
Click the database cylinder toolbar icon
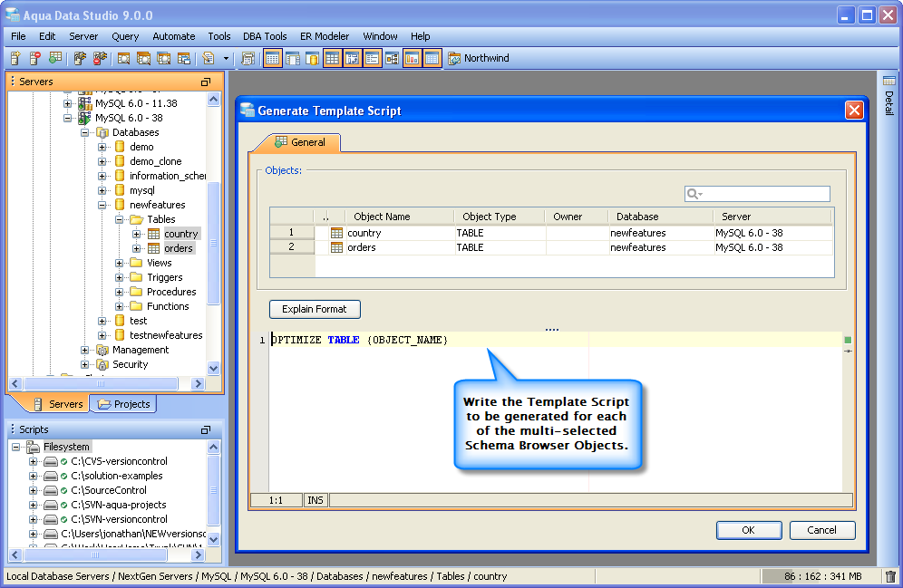[312, 58]
